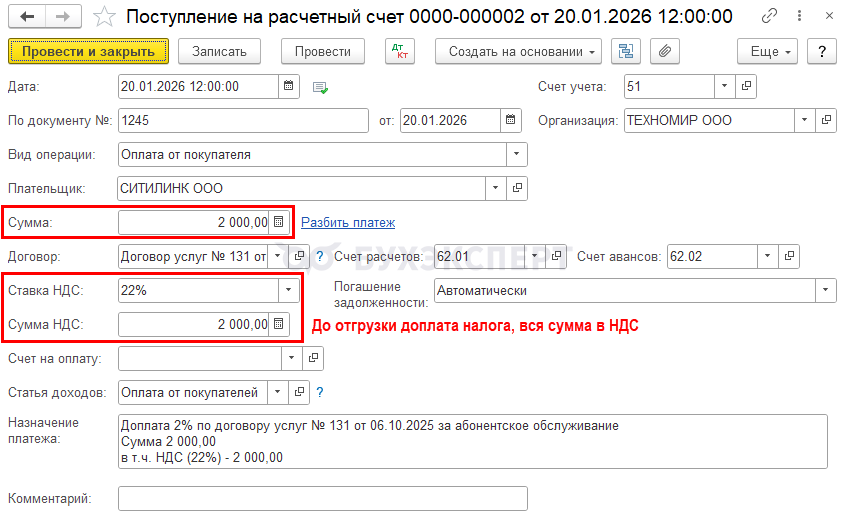Open the Еще menu
848x517 pixels.
767,51
